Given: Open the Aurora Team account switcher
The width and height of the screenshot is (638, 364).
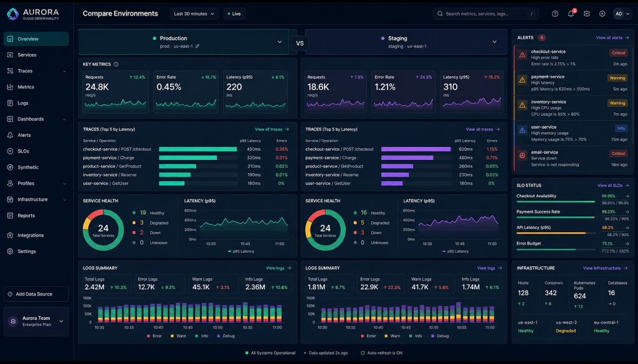Looking at the screenshot, I should tap(36, 321).
